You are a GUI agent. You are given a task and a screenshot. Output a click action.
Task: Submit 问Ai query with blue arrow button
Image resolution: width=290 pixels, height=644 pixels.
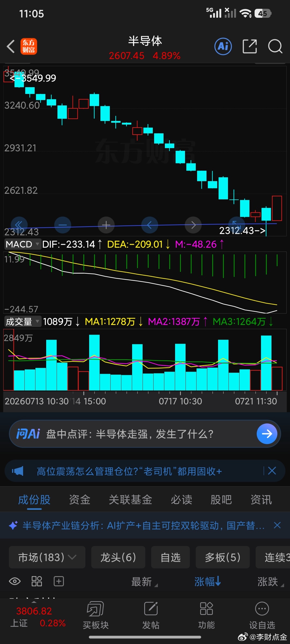pyautogui.click(x=267, y=434)
